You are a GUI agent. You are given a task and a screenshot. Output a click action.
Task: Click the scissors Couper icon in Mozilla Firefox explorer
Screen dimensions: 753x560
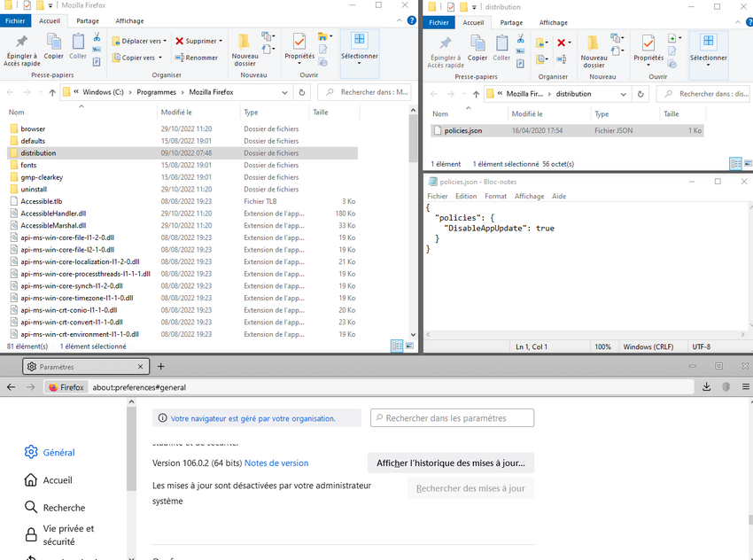(97, 37)
